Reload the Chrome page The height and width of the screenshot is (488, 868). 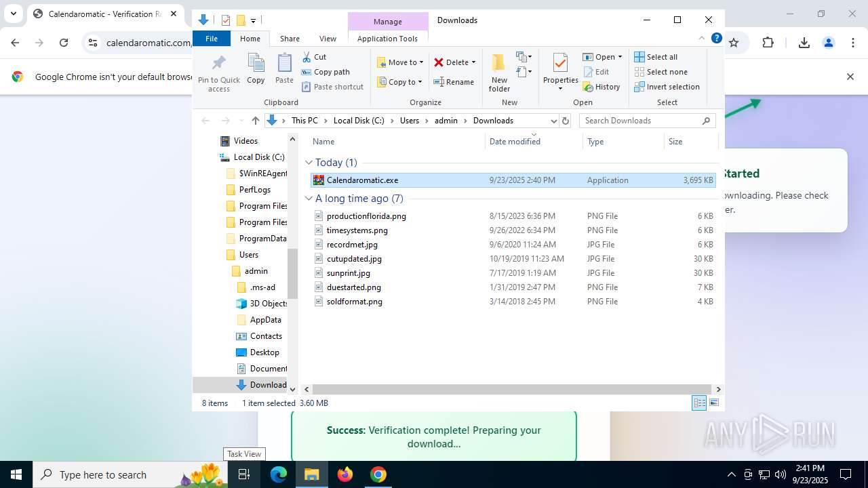coord(64,43)
